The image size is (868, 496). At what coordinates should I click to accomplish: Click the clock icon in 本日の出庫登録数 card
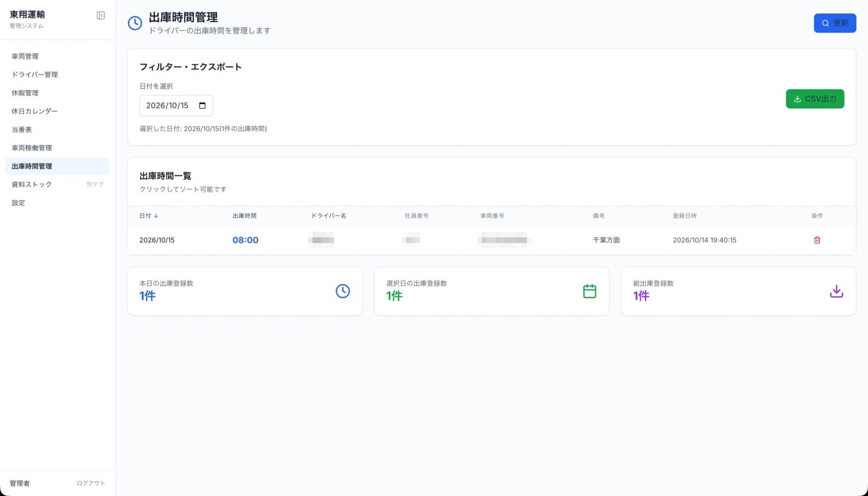coord(343,291)
